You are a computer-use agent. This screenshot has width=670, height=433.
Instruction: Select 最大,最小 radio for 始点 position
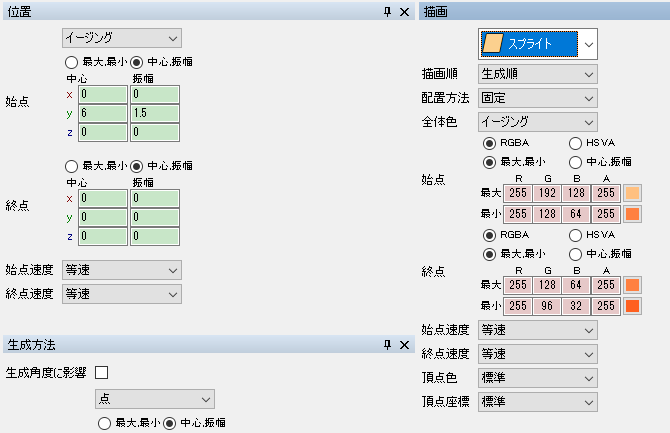(x=71, y=62)
